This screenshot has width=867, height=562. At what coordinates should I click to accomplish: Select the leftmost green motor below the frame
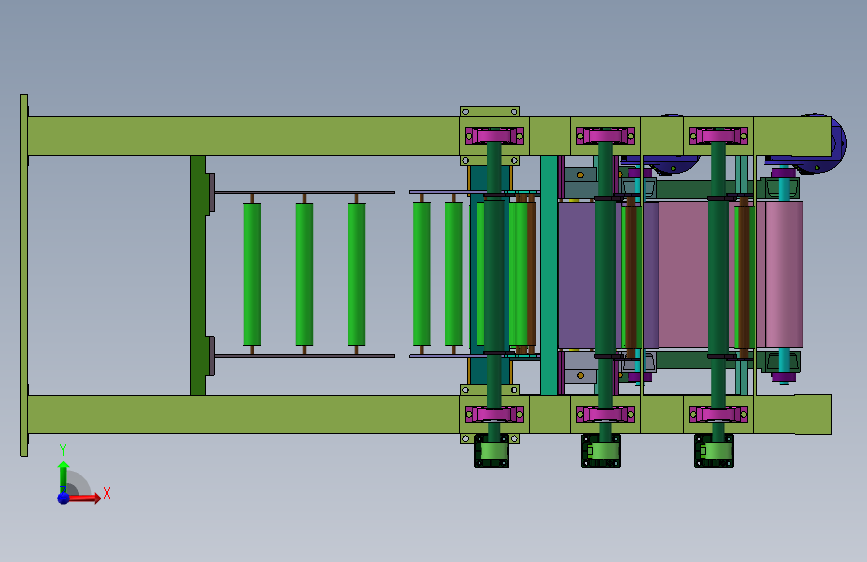pos(492,451)
